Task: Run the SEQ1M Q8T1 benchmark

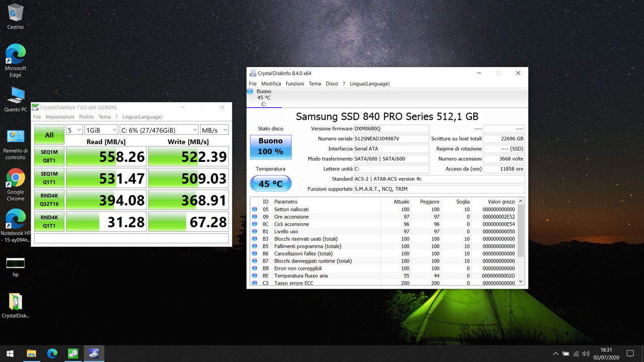Action: [x=49, y=156]
